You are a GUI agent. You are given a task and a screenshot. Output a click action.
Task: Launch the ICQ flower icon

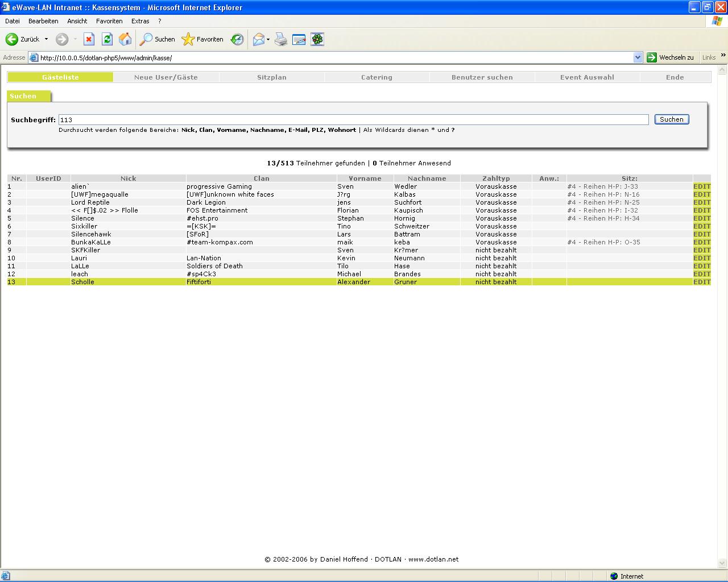point(317,39)
